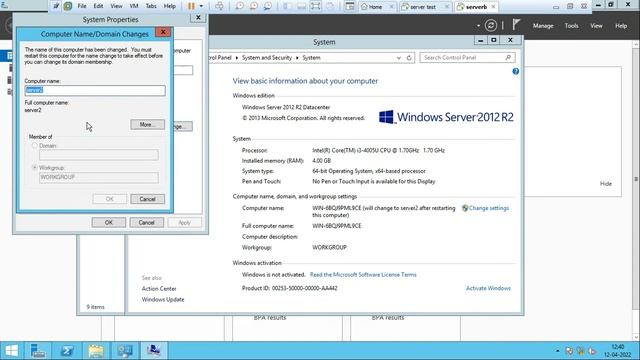The image size is (640, 360).
Task: Close Computer Name/Domain Changes dialog with X
Action: [163, 32]
